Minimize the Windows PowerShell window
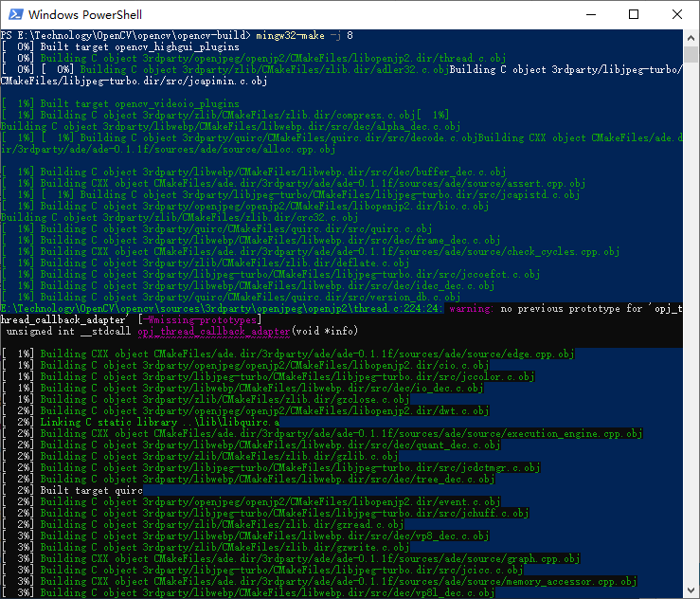700x599 pixels. [x=591, y=14]
